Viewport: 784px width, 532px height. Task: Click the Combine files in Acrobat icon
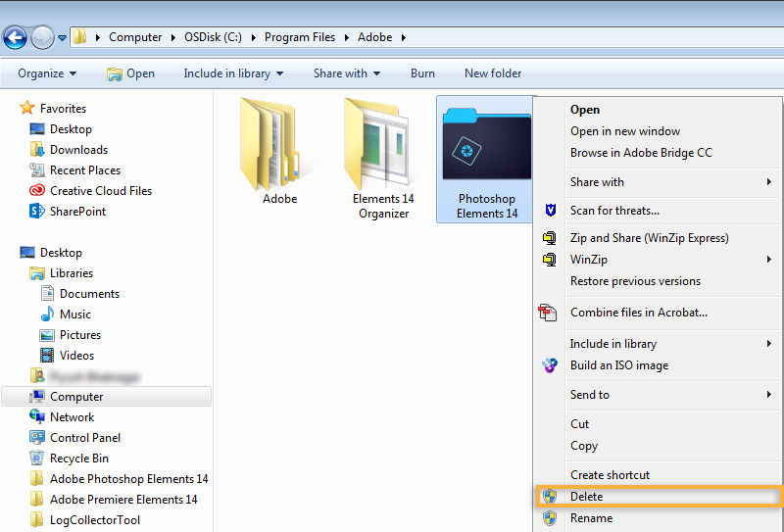click(548, 313)
